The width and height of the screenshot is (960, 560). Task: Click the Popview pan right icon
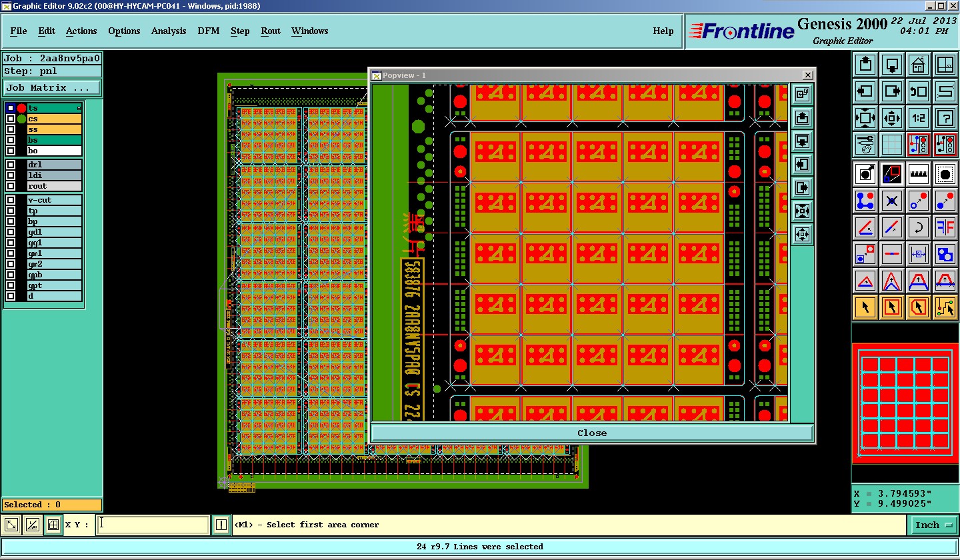(x=803, y=187)
